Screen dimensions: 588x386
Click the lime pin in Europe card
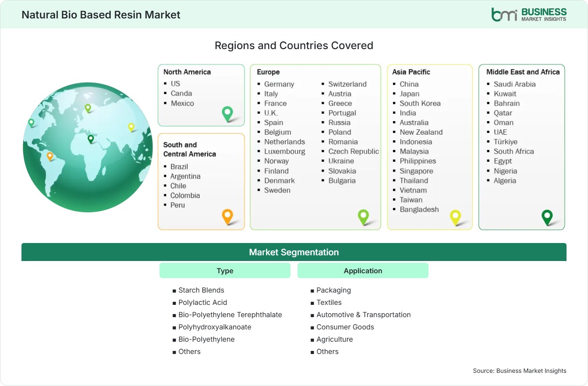tap(363, 217)
